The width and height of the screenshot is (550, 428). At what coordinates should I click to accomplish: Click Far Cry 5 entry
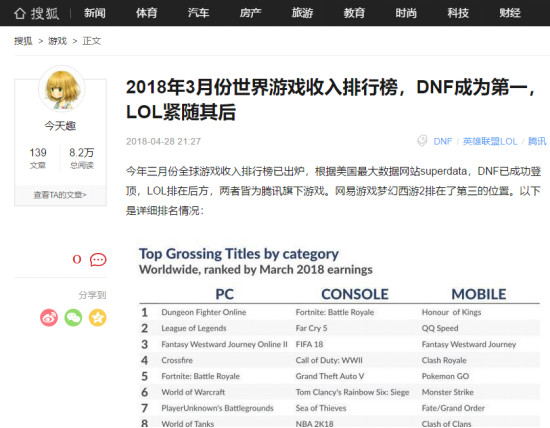coord(311,328)
